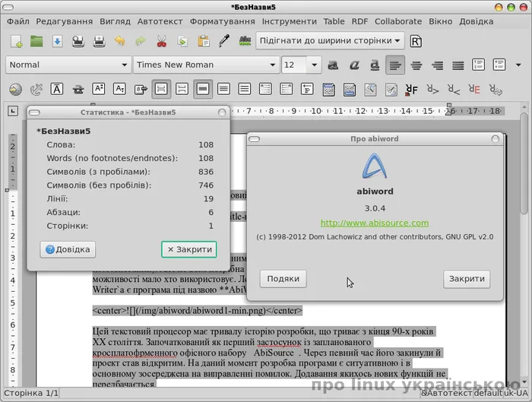
Task: Activate the format painter eyedropper
Action: pos(224,41)
